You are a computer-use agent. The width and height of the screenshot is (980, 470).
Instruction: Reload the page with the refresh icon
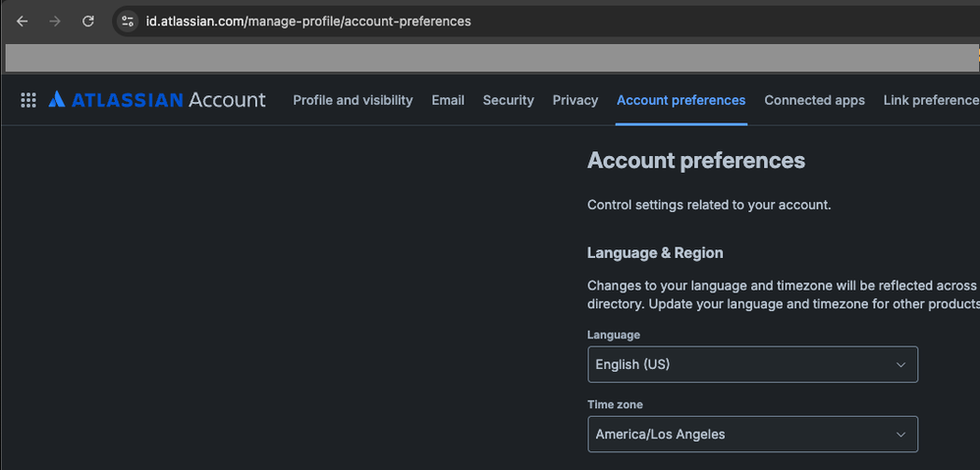(x=88, y=22)
